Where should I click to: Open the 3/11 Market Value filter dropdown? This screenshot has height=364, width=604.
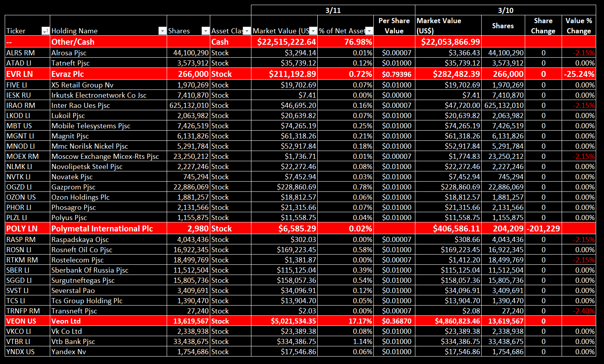point(313,31)
